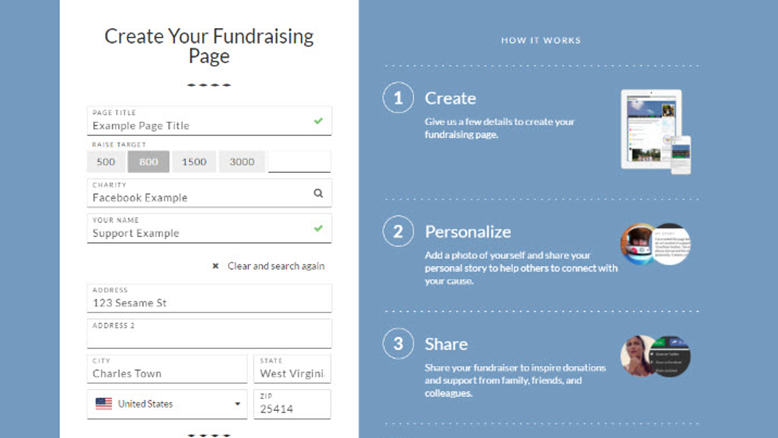Select the 800 raise target option
The width and height of the screenshot is (778, 438).
pos(148,162)
